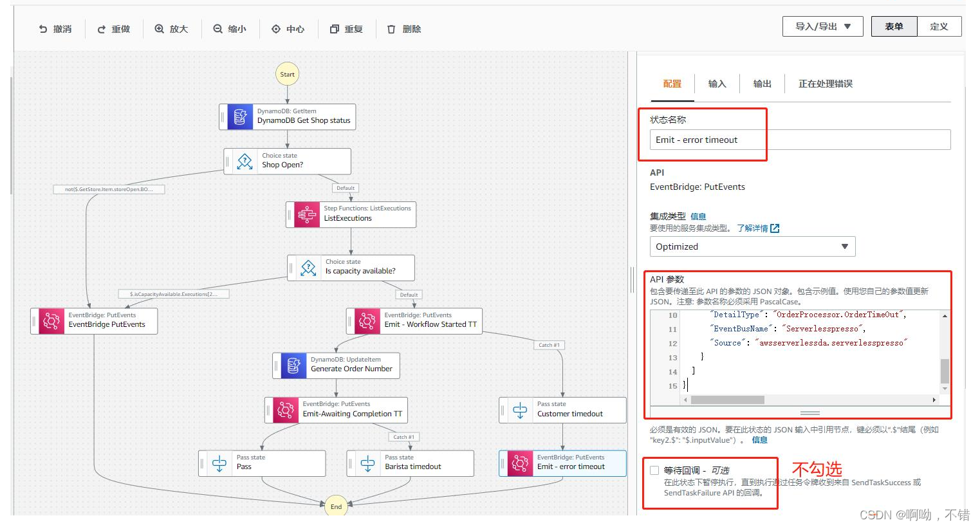This screenshot has height=527, width=980.
Task: Toggle the 等待回调 wait for callback checkbox
Action: coord(654,470)
